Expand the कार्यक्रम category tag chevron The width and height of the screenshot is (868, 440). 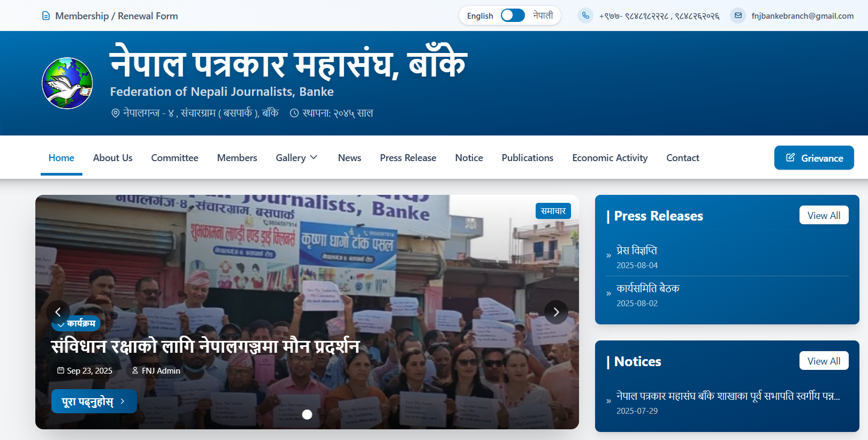[x=60, y=324]
